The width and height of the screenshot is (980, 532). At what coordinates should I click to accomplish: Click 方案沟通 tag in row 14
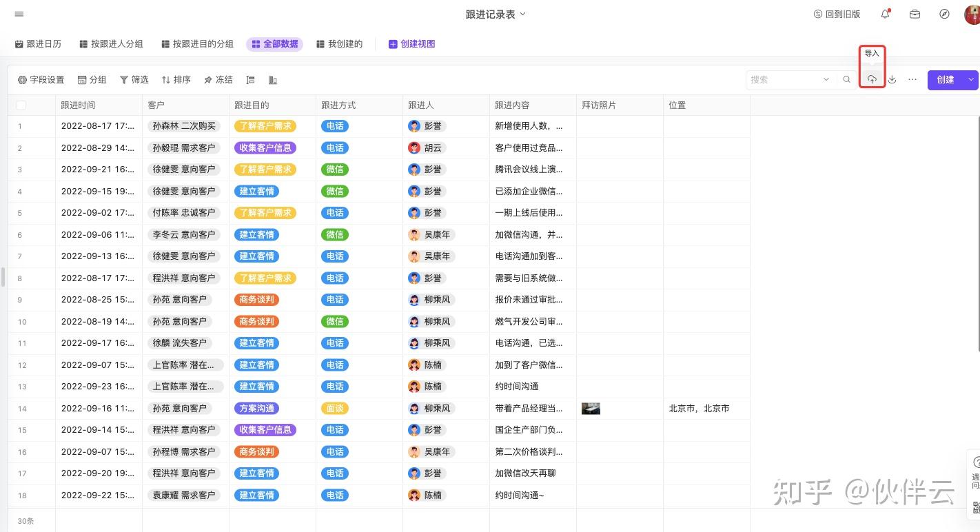(x=257, y=409)
